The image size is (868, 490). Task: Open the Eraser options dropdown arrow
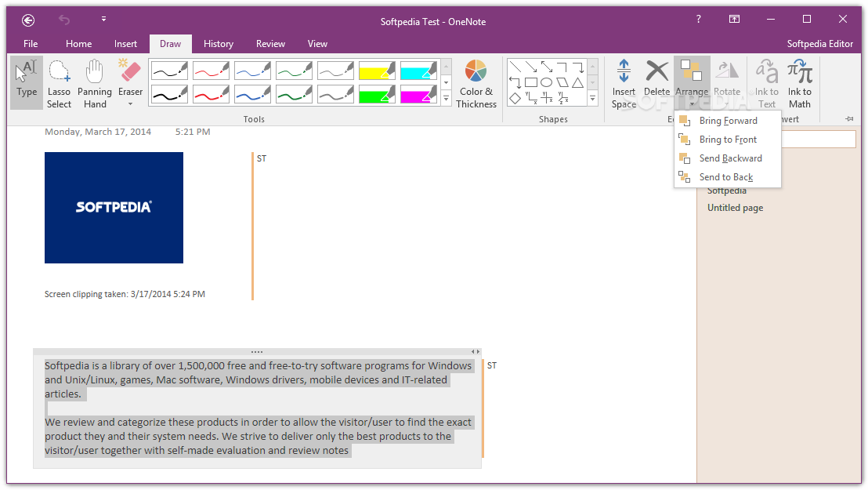pos(130,104)
